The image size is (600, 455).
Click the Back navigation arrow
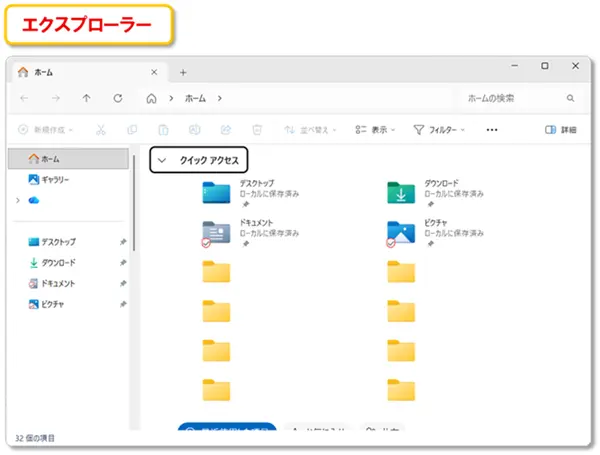(x=24, y=98)
